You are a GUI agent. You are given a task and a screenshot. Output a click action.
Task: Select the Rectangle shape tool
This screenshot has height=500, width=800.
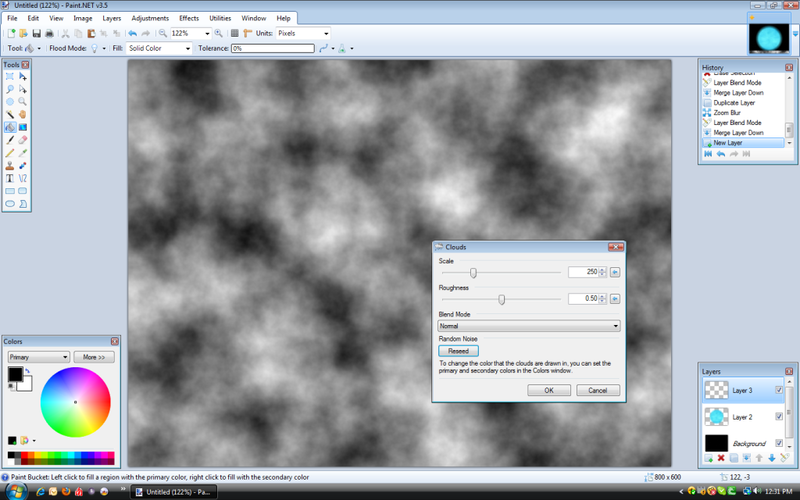[x=10, y=191]
